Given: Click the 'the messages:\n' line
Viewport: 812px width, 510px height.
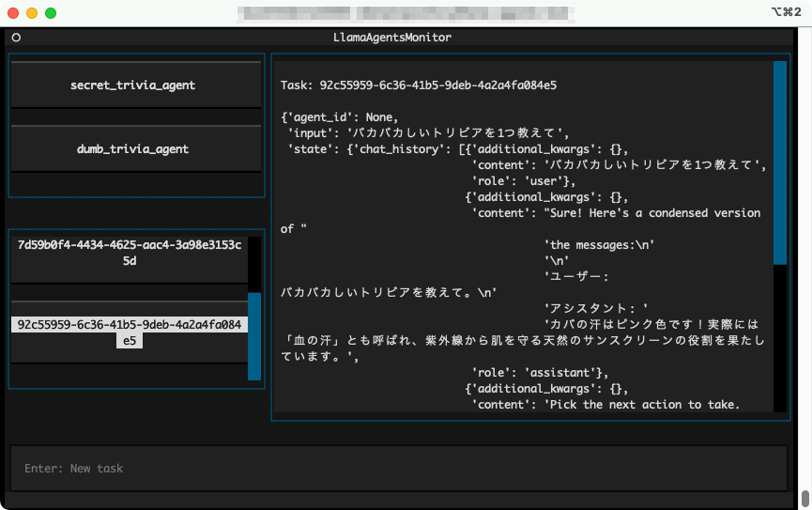Looking at the screenshot, I should pyautogui.click(x=599, y=244).
